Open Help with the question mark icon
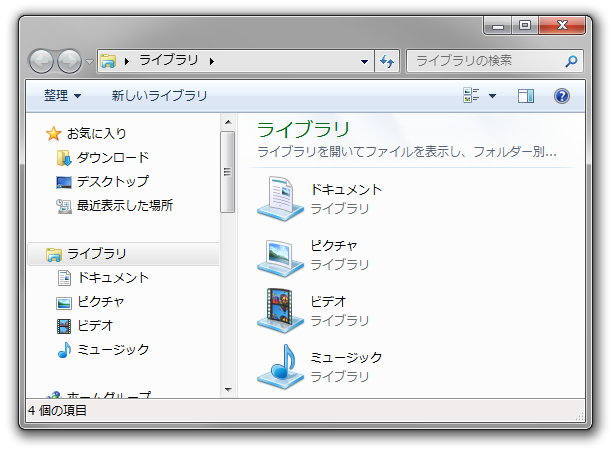614x455 pixels. [x=562, y=96]
